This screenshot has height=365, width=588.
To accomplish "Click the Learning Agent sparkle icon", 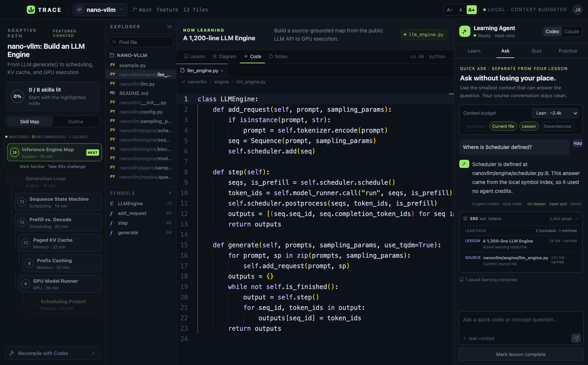I will tap(464, 31).
